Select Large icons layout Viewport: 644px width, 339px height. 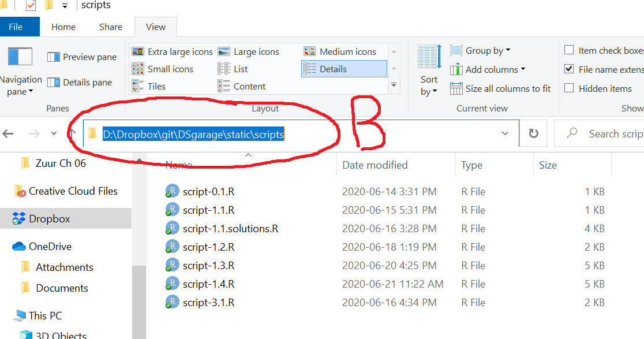click(249, 52)
